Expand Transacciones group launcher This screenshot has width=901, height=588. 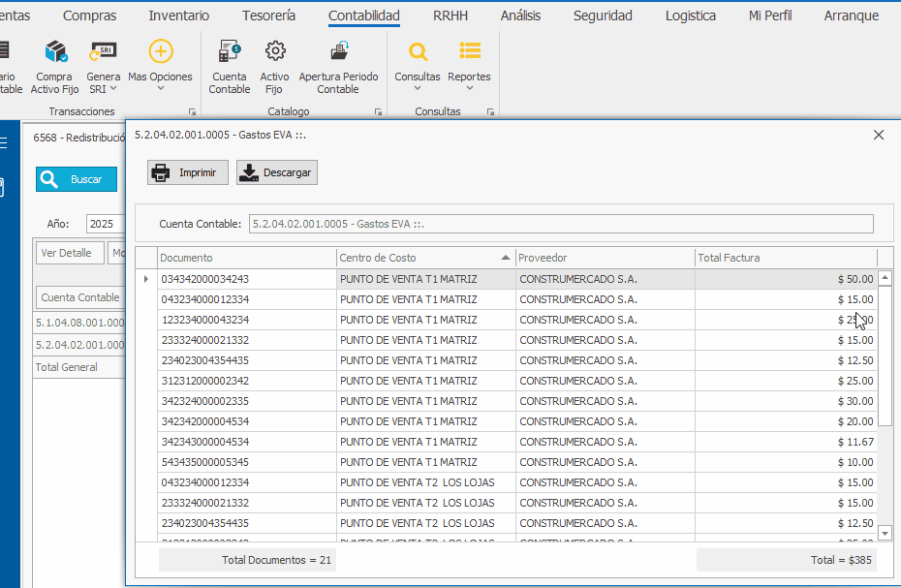point(193,112)
